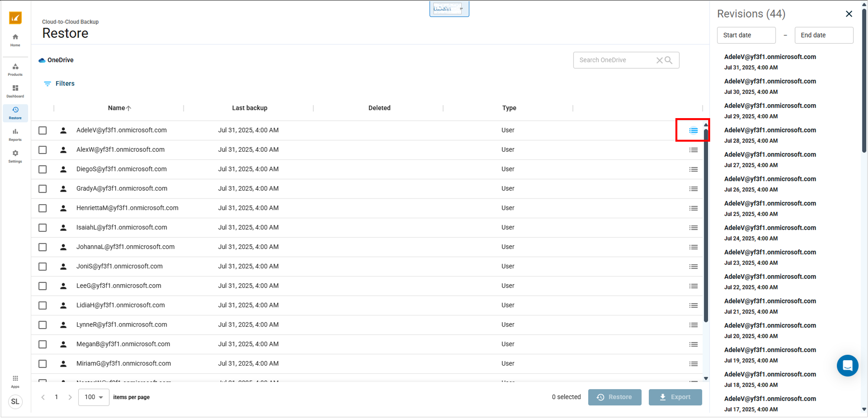Select the Jul 24, 2025 revision
This screenshot has width=868, height=420.
pyautogui.click(x=770, y=233)
